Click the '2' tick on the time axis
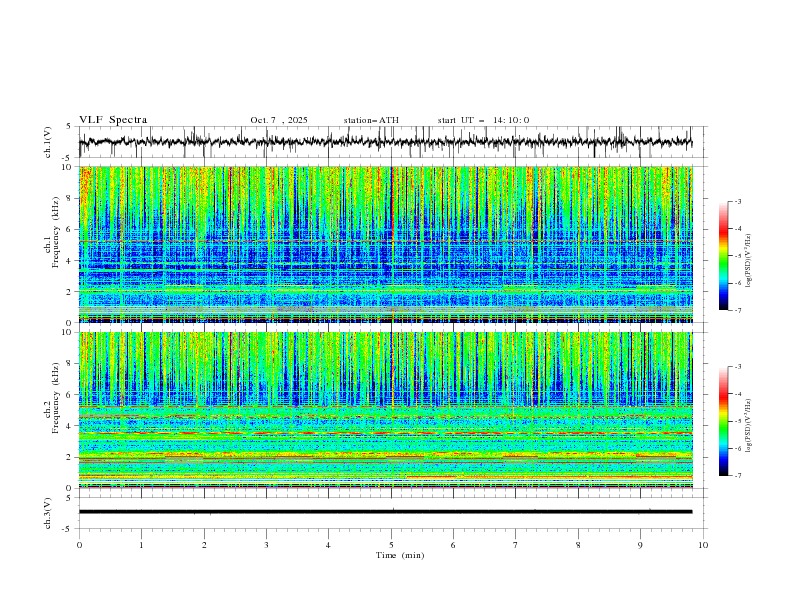 (x=204, y=545)
